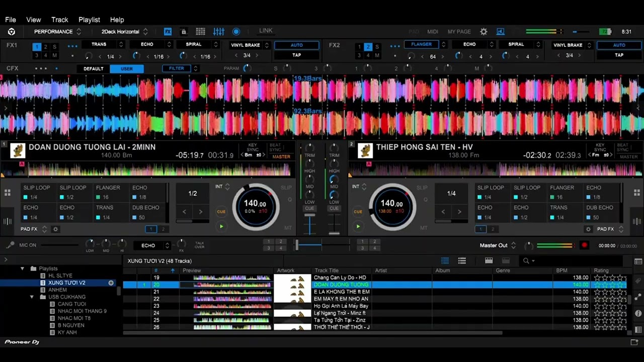644x362 pixels.
Task: Open preferences gear icon
Action: tap(484, 32)
